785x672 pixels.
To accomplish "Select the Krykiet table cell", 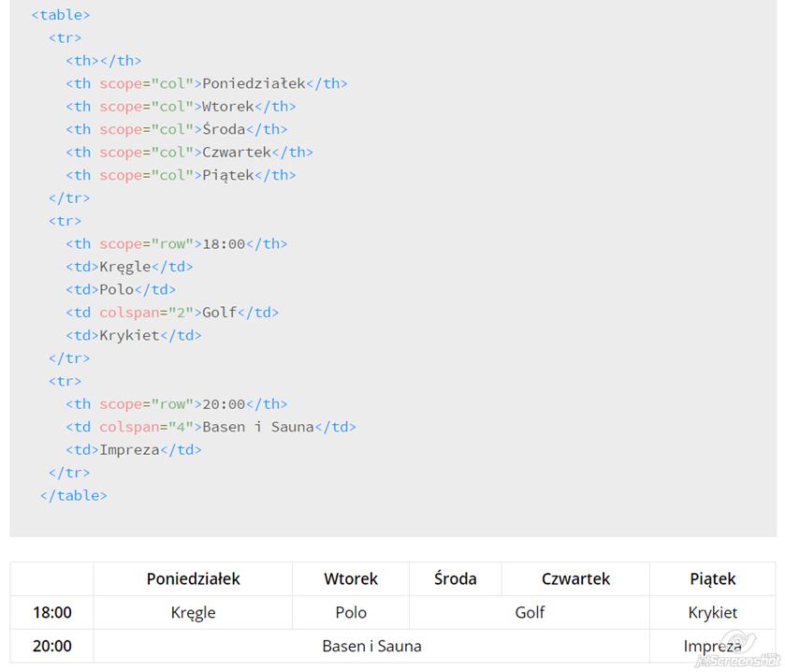I will click(x=712, y=612).
